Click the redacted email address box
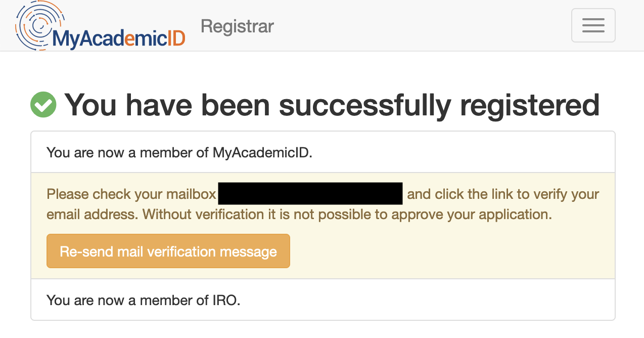This screenshot has height=338, width=644. [310, 194]
